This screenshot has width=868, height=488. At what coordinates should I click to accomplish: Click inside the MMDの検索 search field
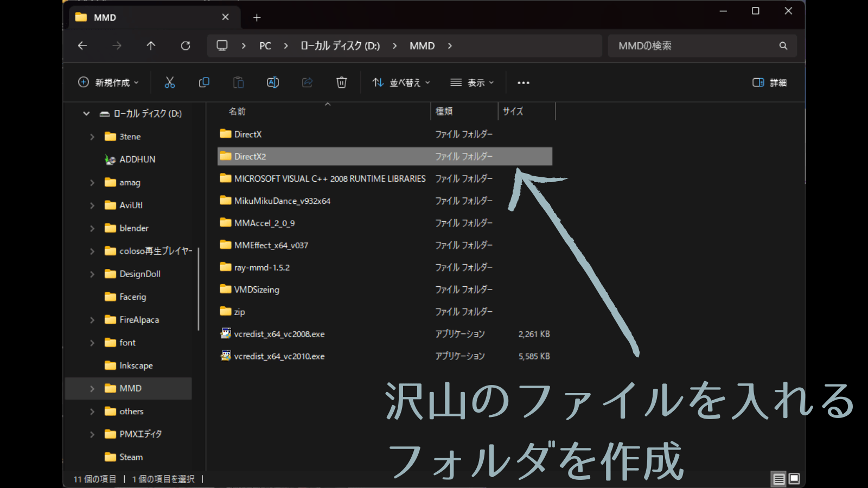click(x=678, y=46)
